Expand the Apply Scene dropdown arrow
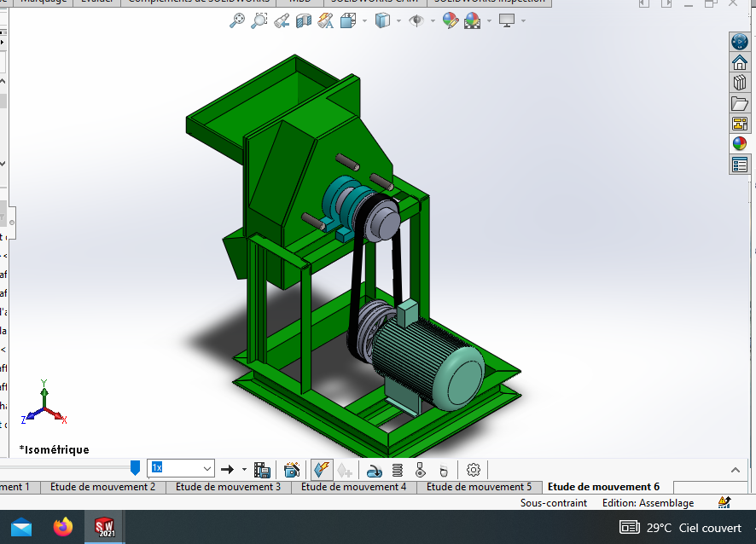756x544 pixels. pos(488,20)
